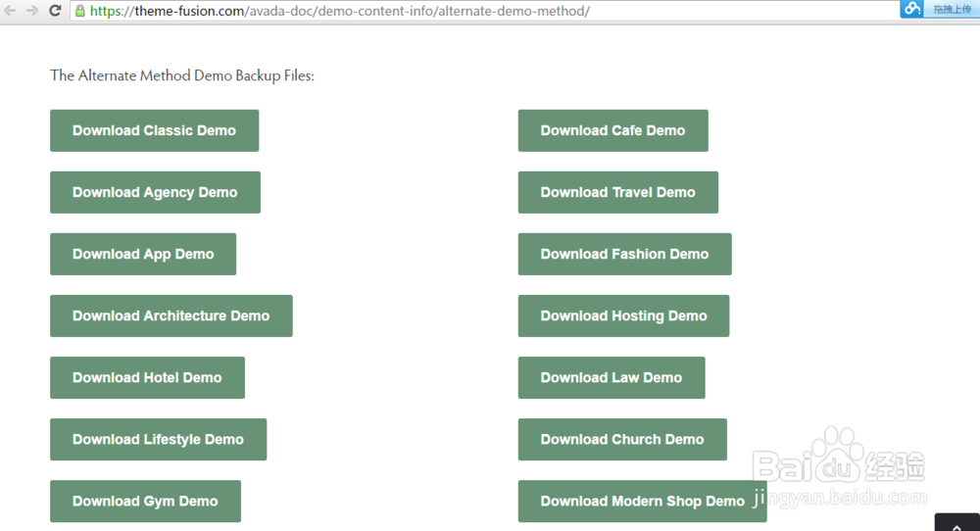Image resolution: width=980 pixels, height=531 pixels.
Task: Click Download Cafe Demo button
Action: 613,130
